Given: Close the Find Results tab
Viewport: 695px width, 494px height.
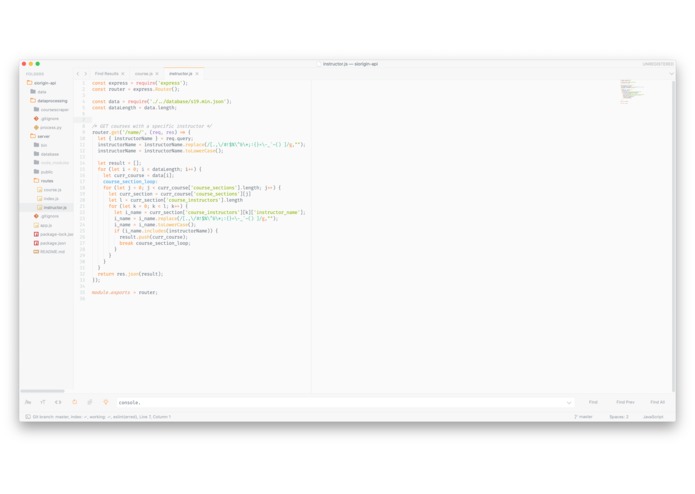Looking at the screenshot, I should click(x=123, y=74).
